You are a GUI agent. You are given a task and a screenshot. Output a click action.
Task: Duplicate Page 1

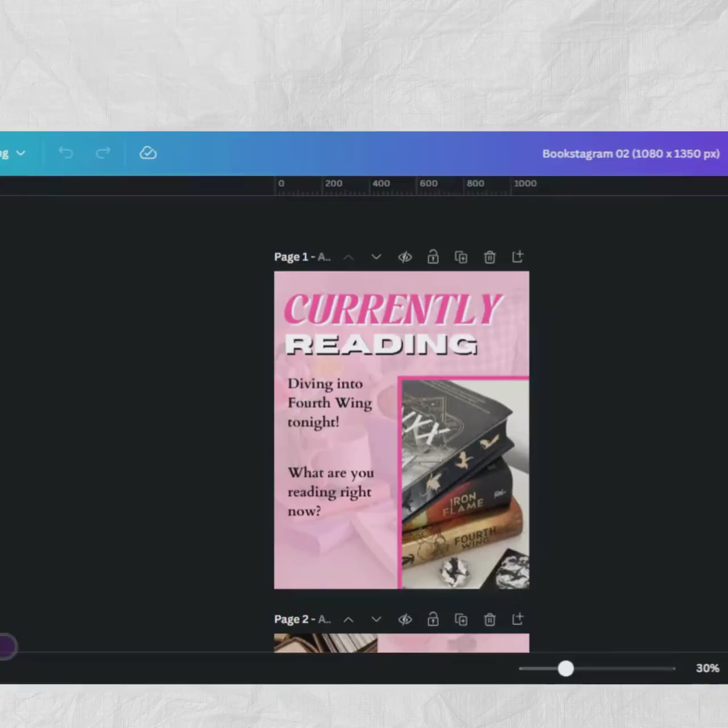point(461,257)
